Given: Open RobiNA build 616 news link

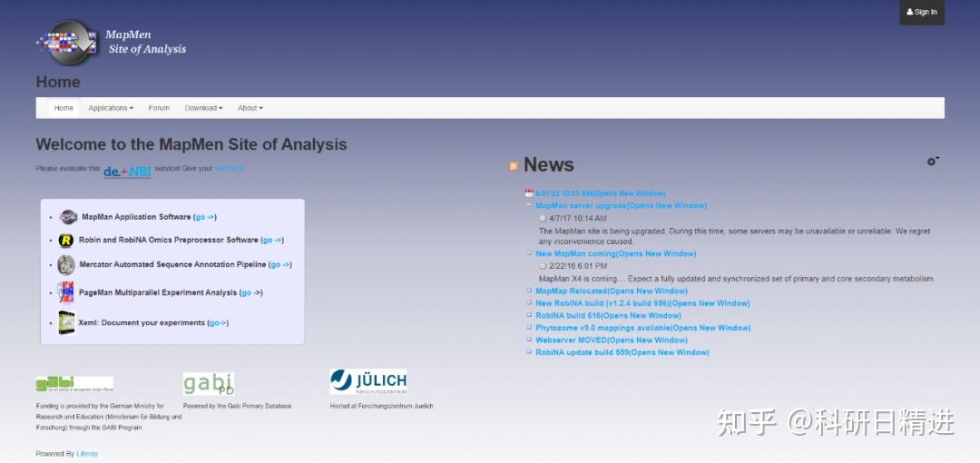Looking at the screenshot, I should 608,316.
